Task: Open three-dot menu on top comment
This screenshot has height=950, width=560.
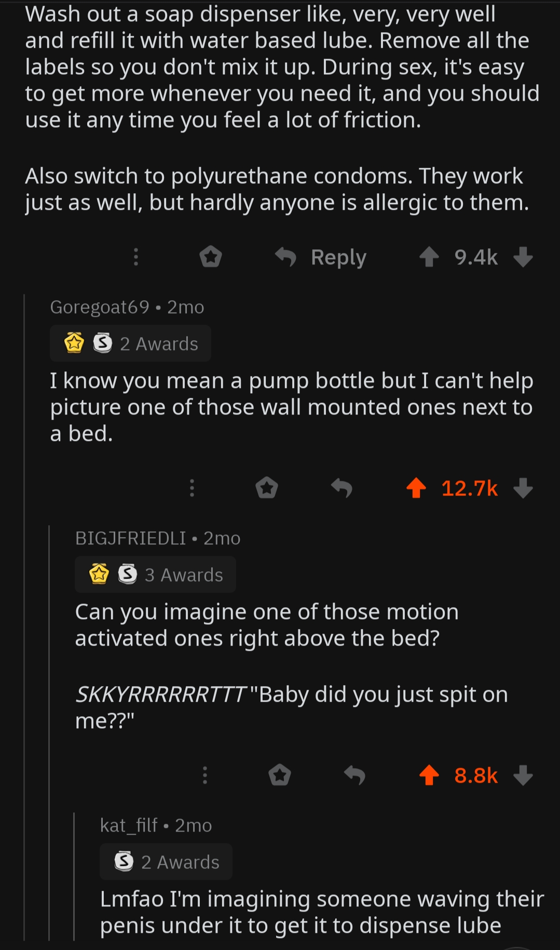Action: (136, 257)
